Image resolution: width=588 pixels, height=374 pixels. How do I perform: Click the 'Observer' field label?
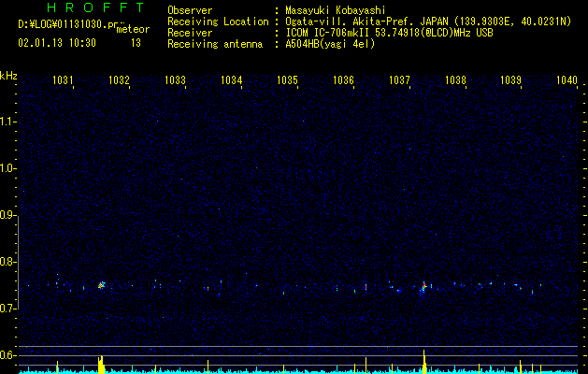(190, 10)
